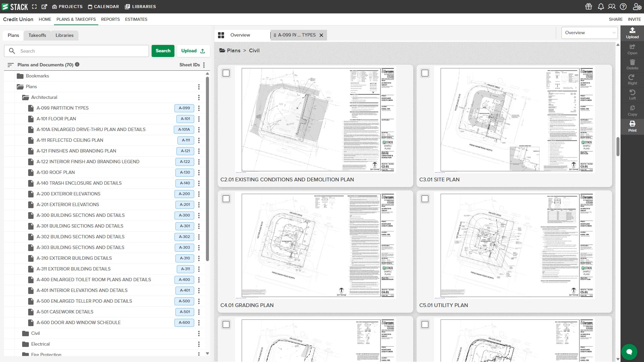This screenshot has width=644, height=362.
Task: Open the ESTIMATES menu item
Action: pos(136,19)
